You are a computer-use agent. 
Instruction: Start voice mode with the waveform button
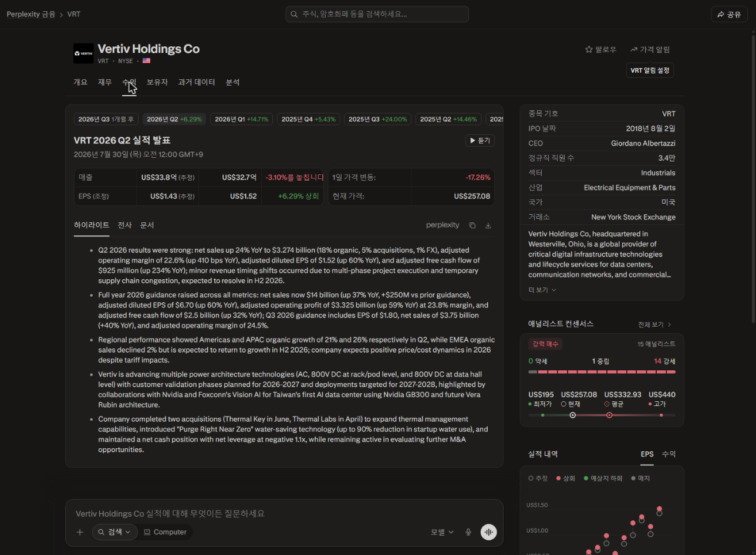488,532
